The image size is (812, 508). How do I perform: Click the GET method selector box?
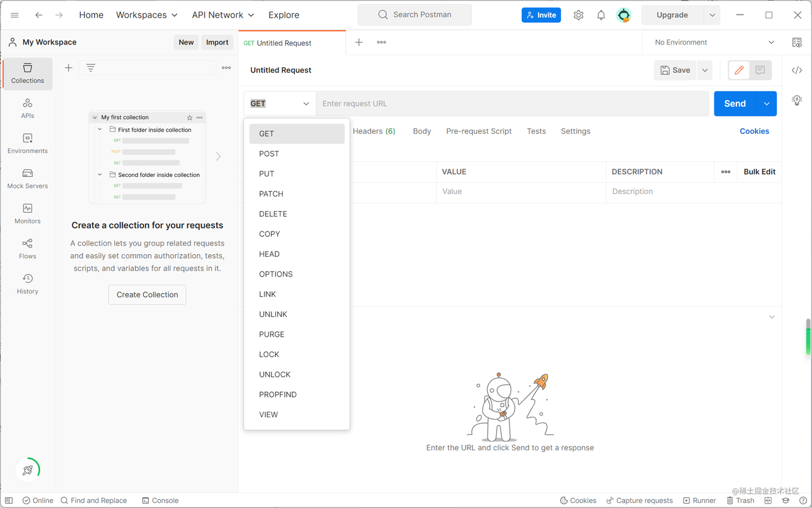pyautogui.click(x=280, y=104)
